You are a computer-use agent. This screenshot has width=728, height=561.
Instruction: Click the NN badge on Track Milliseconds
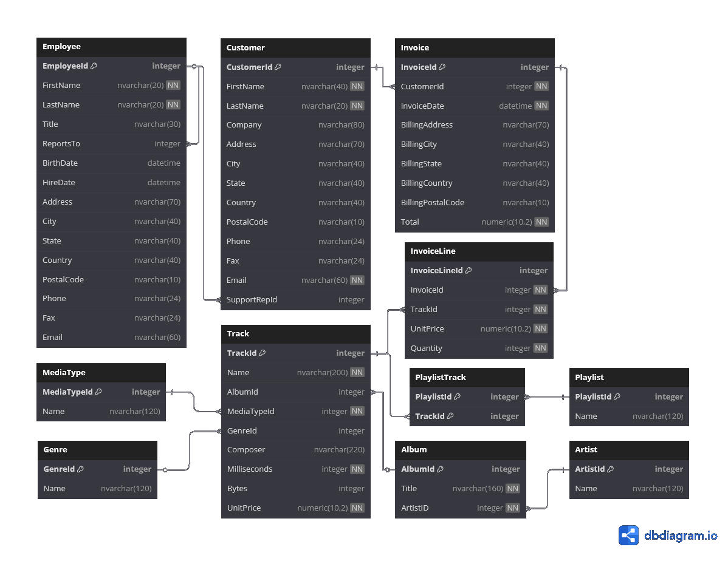[x=357, y=469]
